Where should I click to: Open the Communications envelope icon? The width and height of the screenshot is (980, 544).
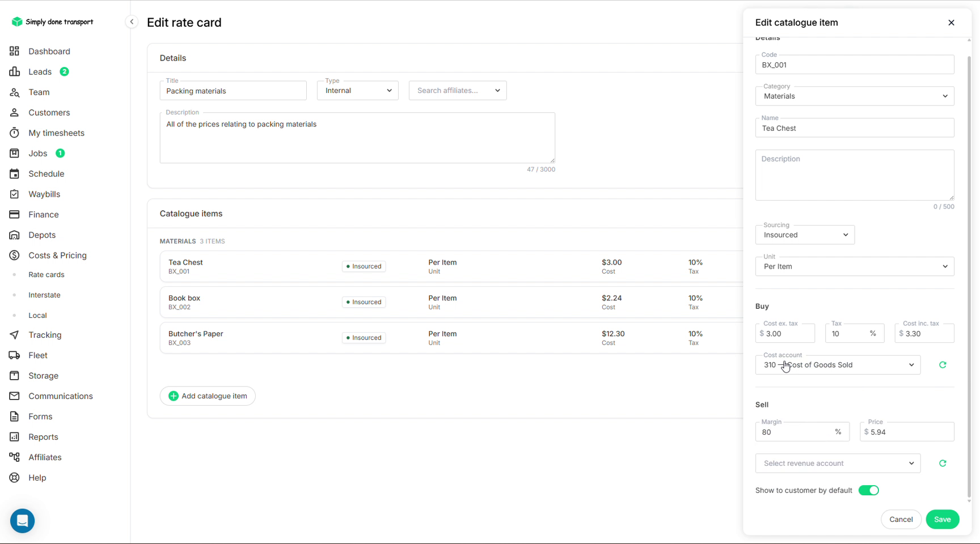point(14,396)
